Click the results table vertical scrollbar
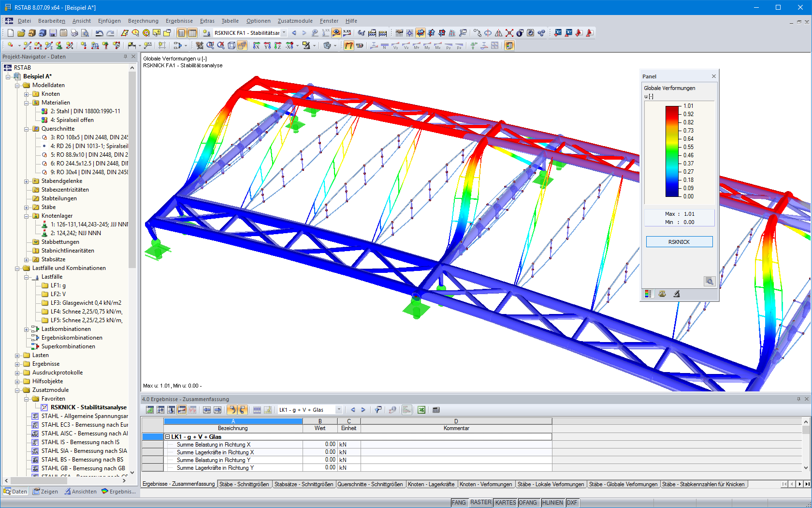Viewport: 812px width, 508px height. [806, 446]
